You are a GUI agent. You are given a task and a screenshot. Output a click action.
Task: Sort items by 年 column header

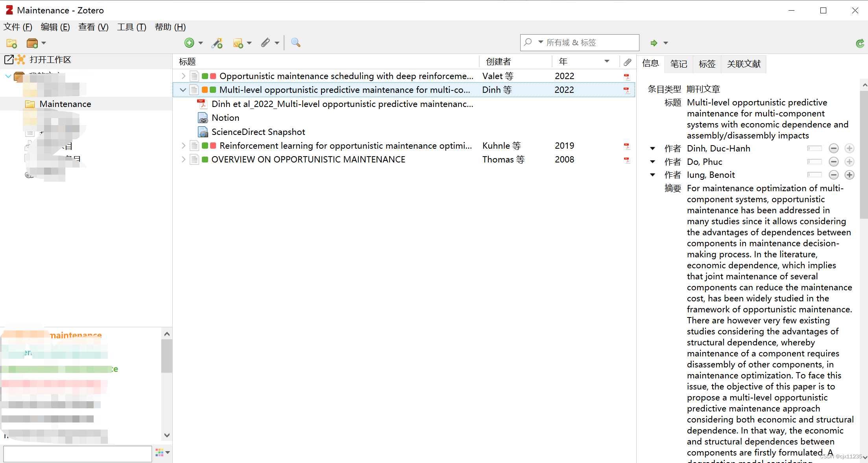pyautogui.click(x=585, y=62)
